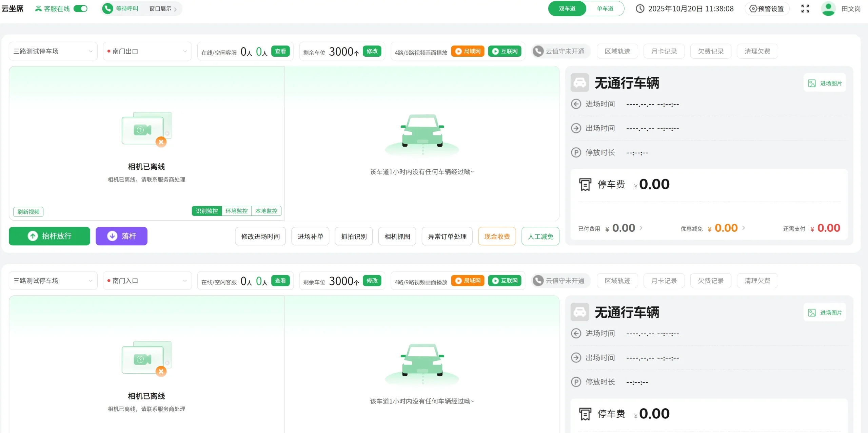Toggle the 客服在线 switch
This screenshot has width=868, height=433.
(x=81, y=8)
